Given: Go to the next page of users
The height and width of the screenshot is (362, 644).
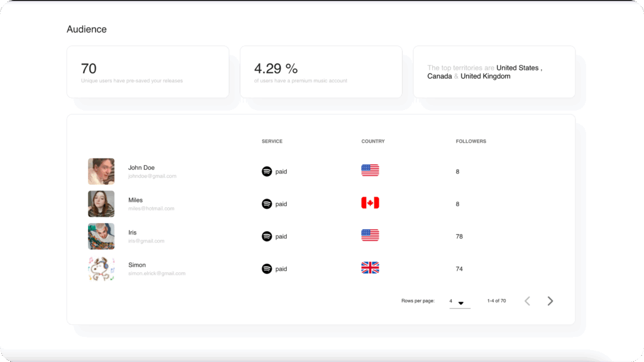Looking at the screenshot, I should click(x=550, y=301).
